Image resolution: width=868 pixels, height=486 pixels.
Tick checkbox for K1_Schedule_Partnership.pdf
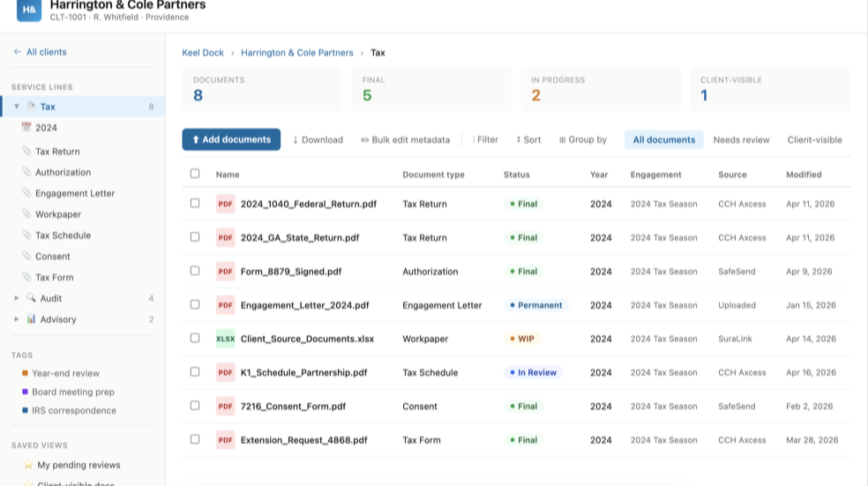tap(195, 371)
